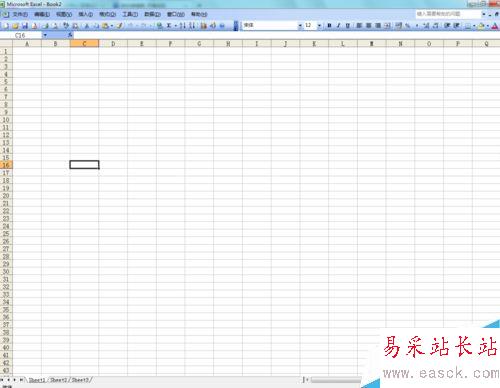Open the Edit menu

click(42, 14)
